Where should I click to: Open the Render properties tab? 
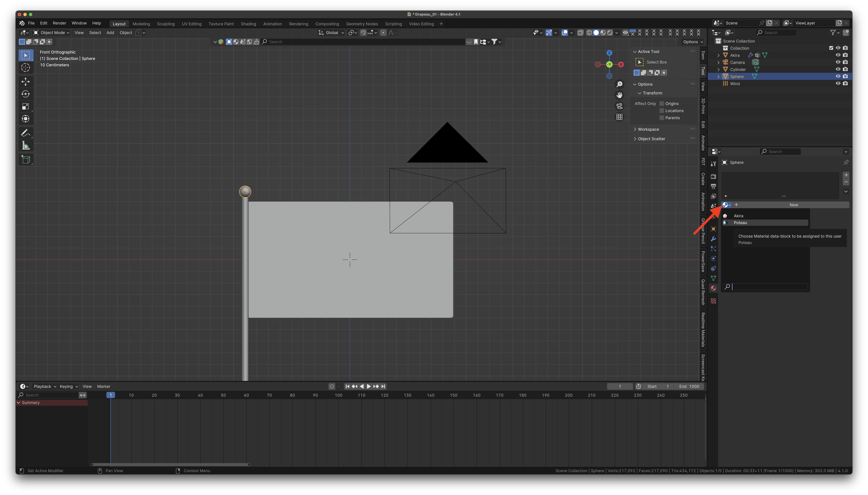[x=713, y=176]
